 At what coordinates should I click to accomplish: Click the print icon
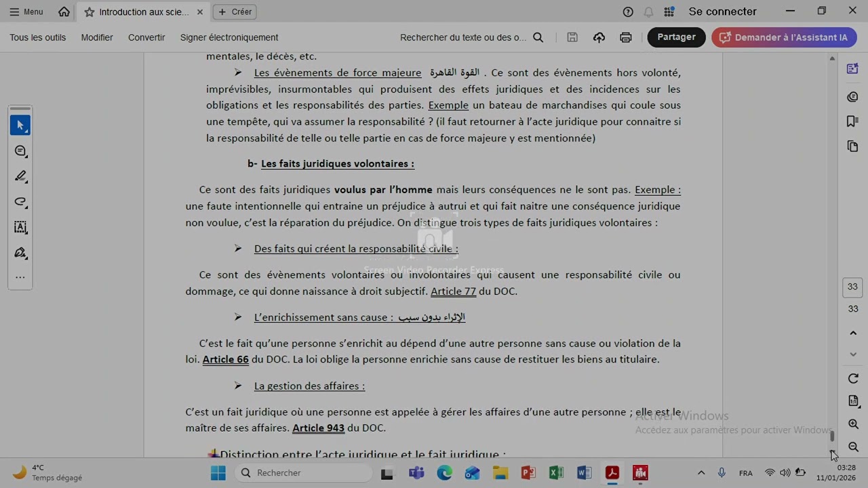click(x=626, y=37)
